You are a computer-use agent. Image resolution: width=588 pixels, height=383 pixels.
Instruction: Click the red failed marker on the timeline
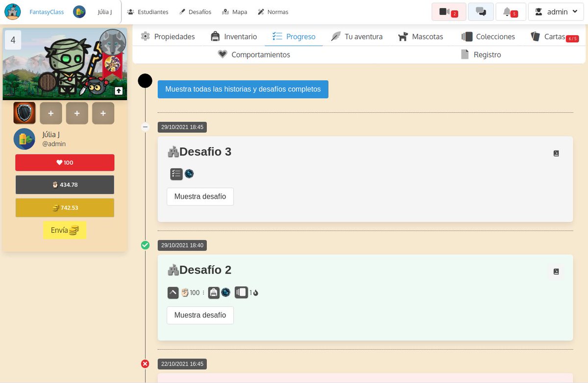(x=145, y=364)
